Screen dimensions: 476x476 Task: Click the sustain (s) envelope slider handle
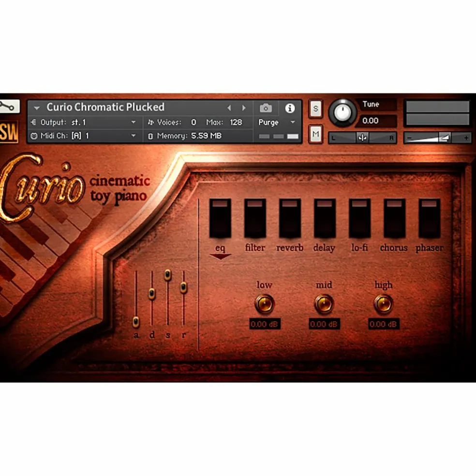coord(167,275)
